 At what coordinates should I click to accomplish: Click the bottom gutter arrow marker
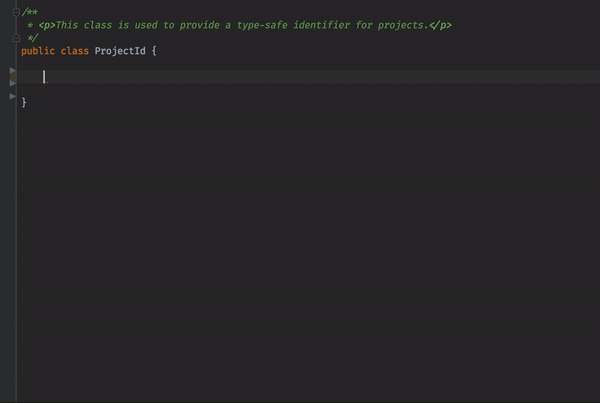point(12,96)
